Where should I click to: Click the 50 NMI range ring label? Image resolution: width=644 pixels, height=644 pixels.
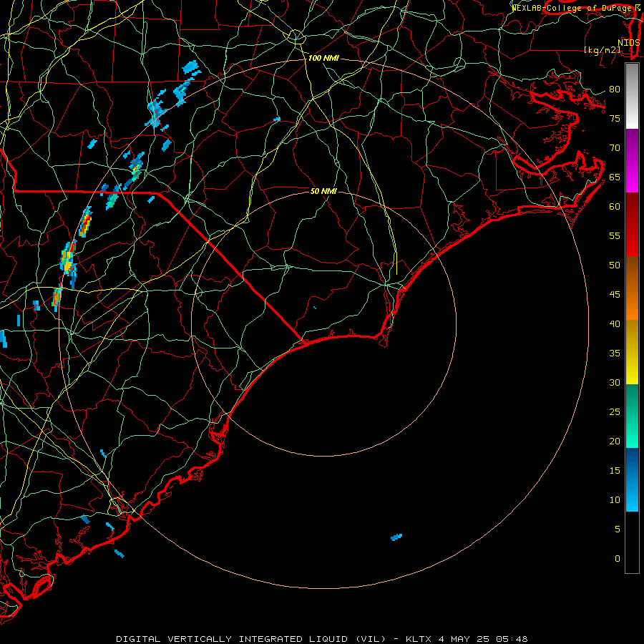323,191
